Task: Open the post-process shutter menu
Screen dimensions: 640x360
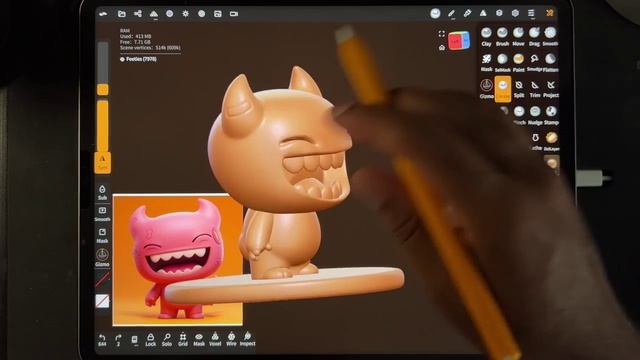Action: pyautogui.click(x=201, y=14)
